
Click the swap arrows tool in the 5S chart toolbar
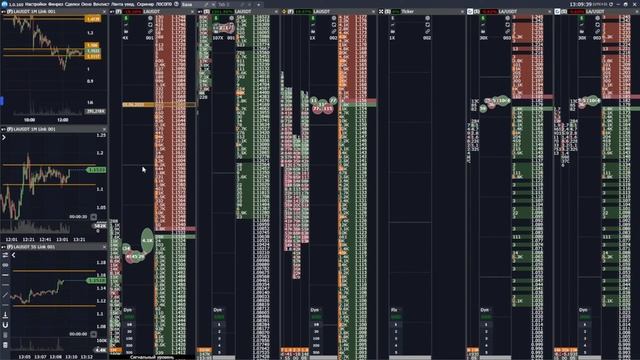point(5,255)
